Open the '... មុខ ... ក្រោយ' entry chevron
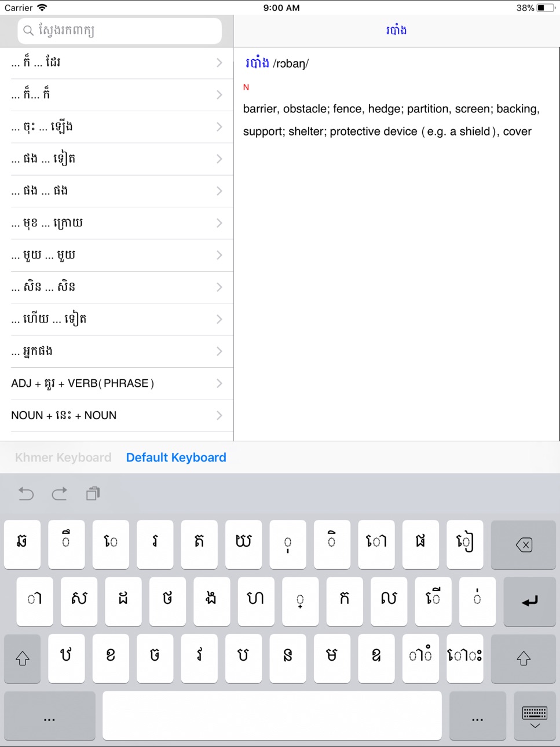Viewport: 560px width, 747px height. 219,223
